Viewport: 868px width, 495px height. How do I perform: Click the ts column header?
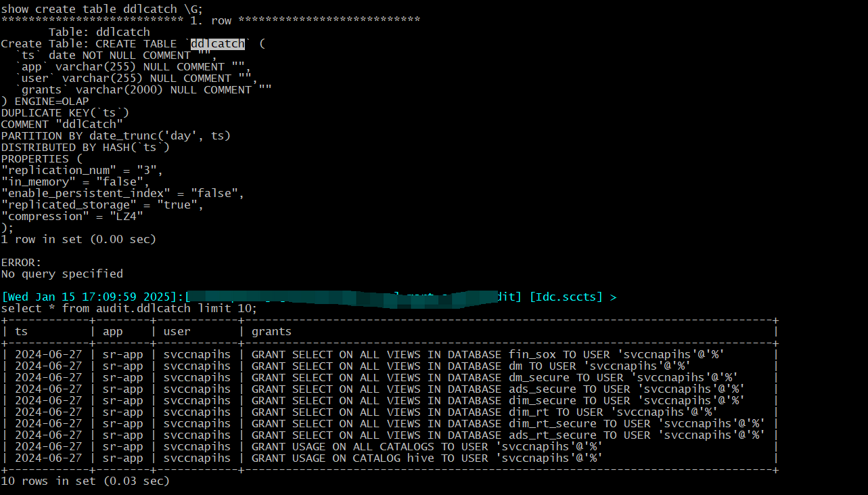22,331
